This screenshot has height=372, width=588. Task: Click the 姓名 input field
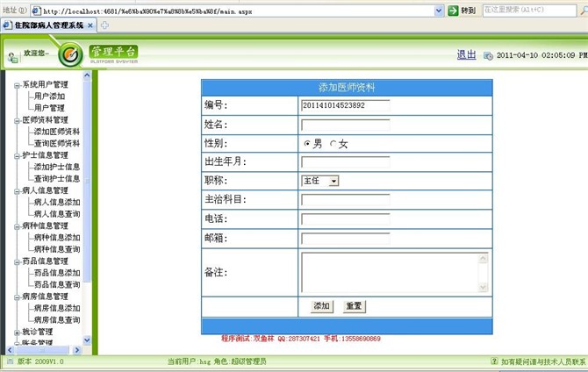346,125
